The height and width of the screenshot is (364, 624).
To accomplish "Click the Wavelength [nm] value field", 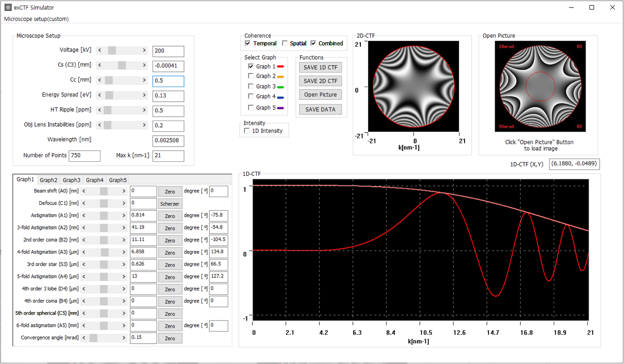I will click(x=168, y=141).
